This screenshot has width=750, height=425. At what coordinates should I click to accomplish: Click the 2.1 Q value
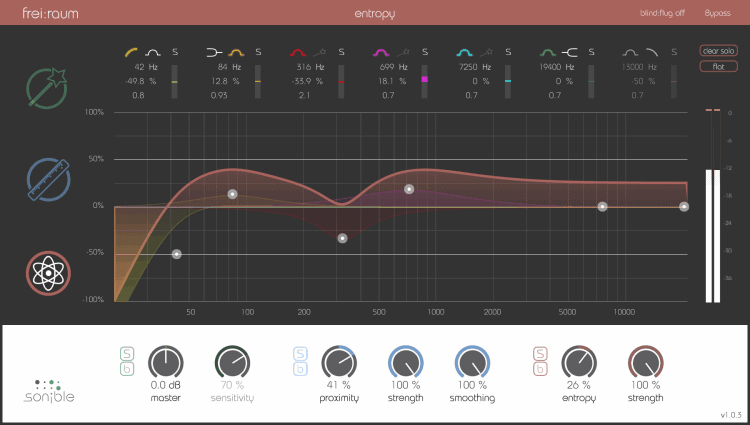(x=304, y=95)
